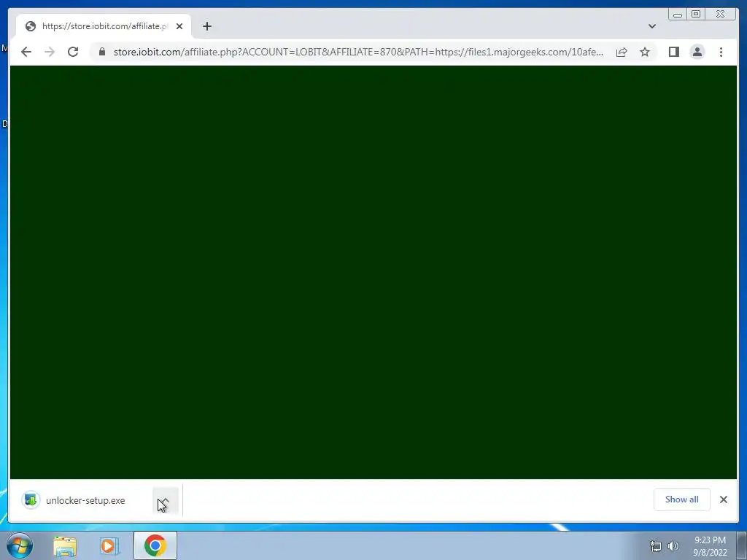Open the tab search dropdown arrow

(651, 26)
